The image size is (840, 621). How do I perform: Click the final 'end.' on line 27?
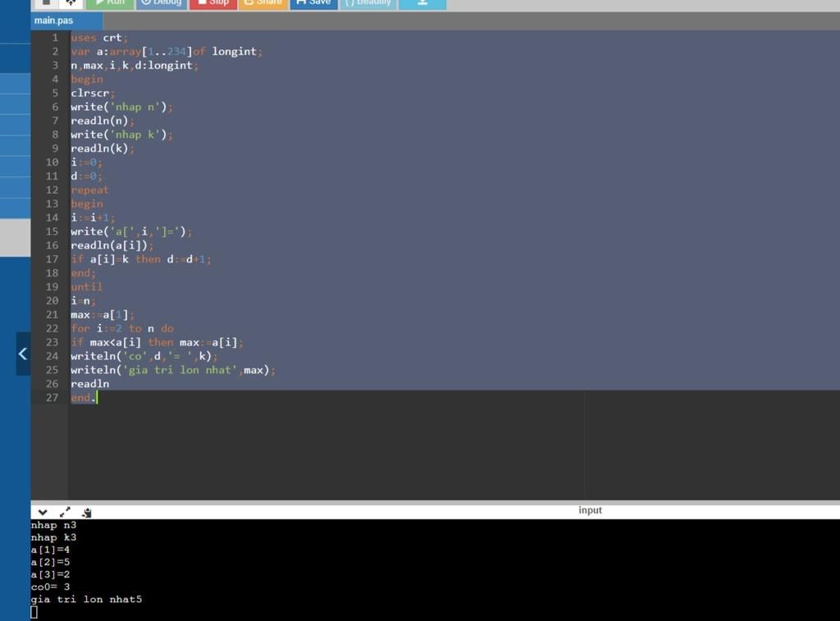point(83,398)
